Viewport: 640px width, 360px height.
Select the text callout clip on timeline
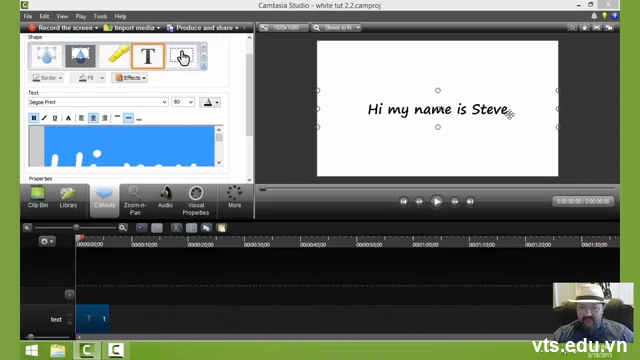[x=92, y=318]
